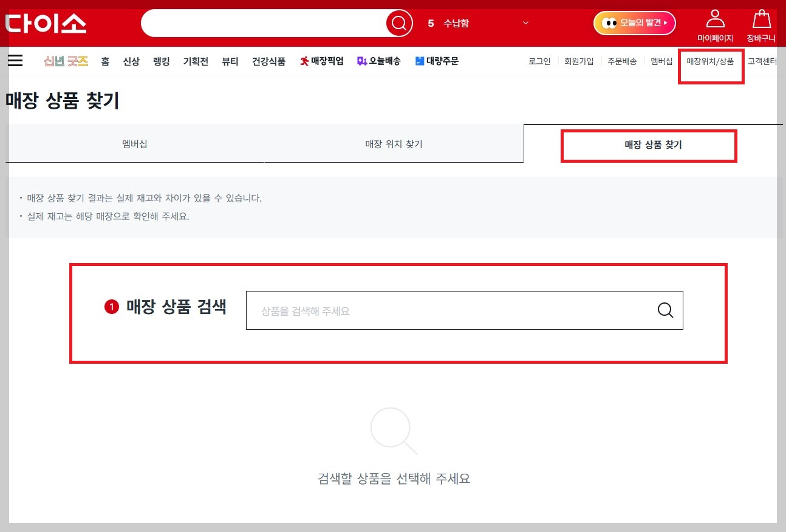
Task: Open 뷰티 menu item
Action: coord(230,61)
